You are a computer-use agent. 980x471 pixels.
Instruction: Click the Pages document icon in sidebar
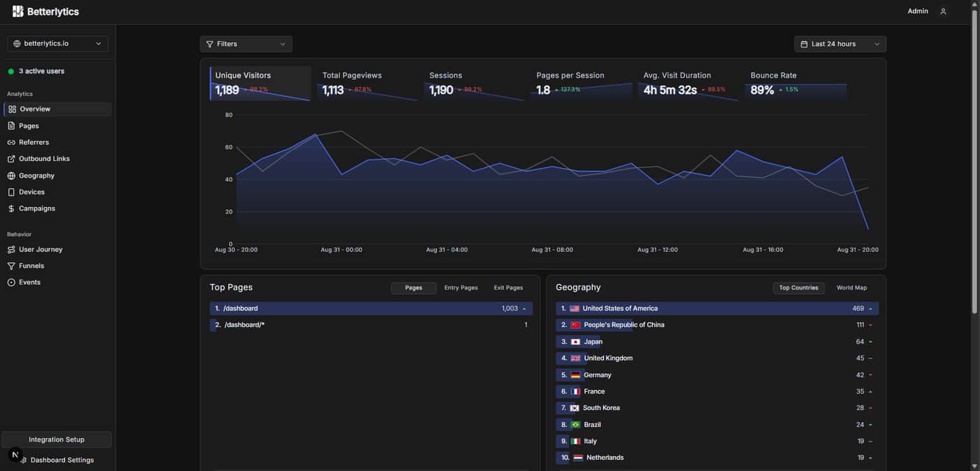tap(11, 126)
